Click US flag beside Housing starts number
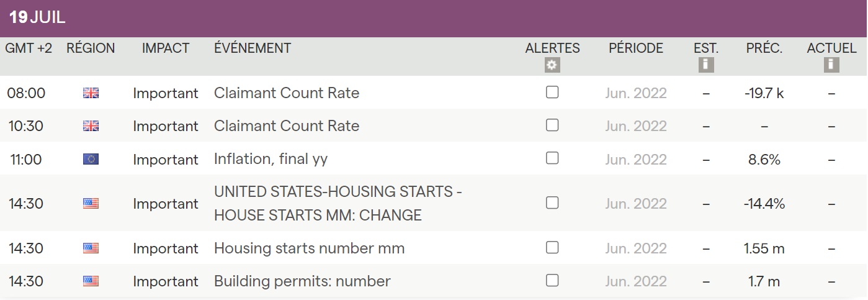The width and height of the screenshot is (868, 300). click(91, 248)
